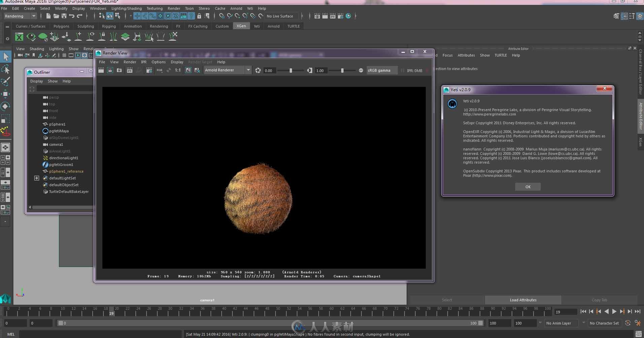The height and width of the screenshot is (338, 644).
Task: Open the No Character Set dropdown
Action: click(604, 323)
